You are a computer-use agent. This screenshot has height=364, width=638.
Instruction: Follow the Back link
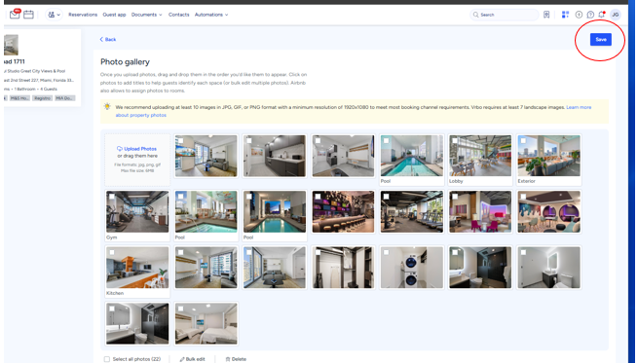tap(108, 40)
